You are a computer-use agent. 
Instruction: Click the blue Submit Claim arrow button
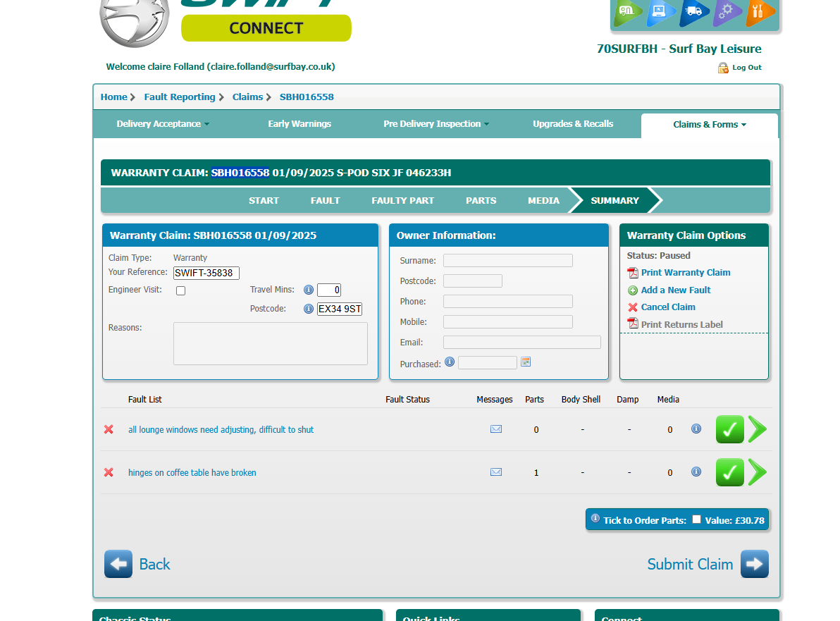(755, 564)
